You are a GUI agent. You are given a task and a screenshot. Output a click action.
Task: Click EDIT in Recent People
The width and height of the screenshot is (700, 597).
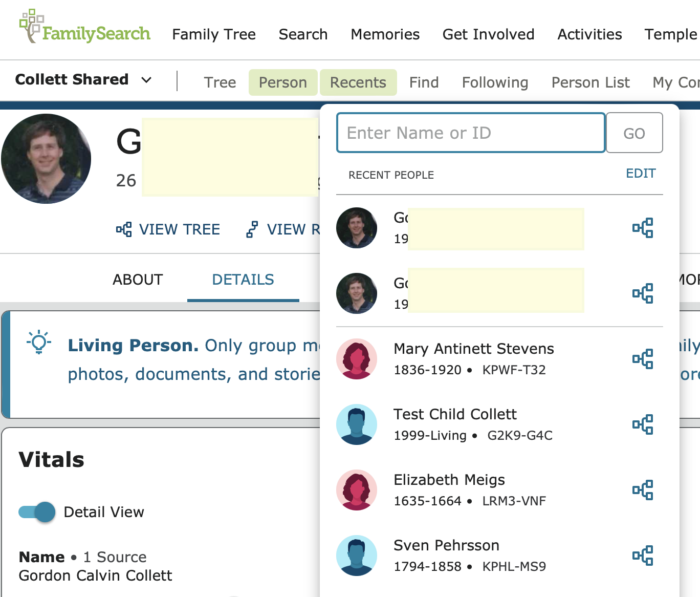coord(641,174)
